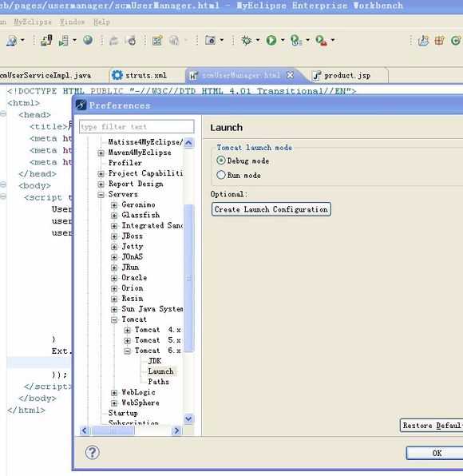
Task: Open the Window menu
Action: (x=72, y=22)
